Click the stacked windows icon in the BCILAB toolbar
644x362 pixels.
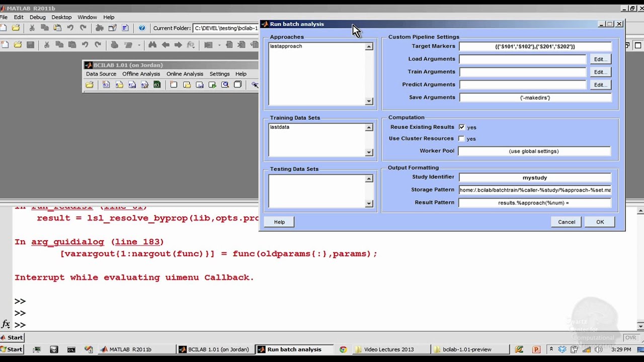tap(238, 85)
